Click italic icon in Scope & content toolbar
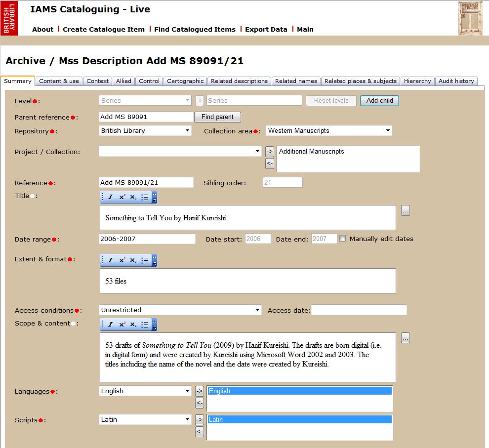The image size is (489, 448). click(111, 325)
